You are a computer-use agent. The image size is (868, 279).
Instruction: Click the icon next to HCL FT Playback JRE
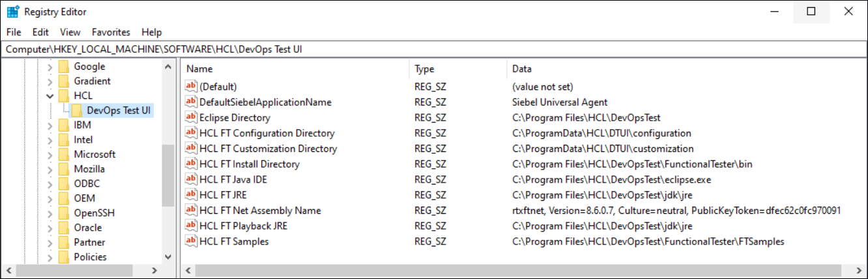191,226
